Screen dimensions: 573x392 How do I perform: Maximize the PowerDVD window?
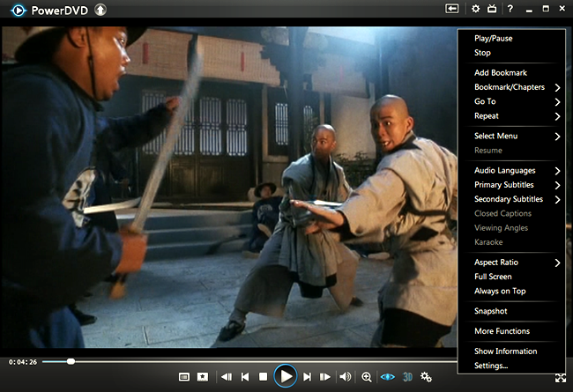[546, 9]
